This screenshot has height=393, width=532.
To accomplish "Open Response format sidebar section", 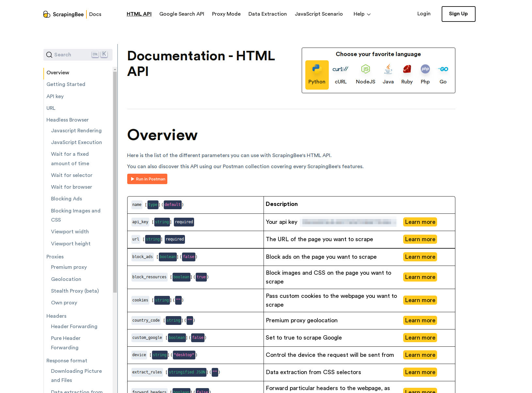I will coord(67,361).
